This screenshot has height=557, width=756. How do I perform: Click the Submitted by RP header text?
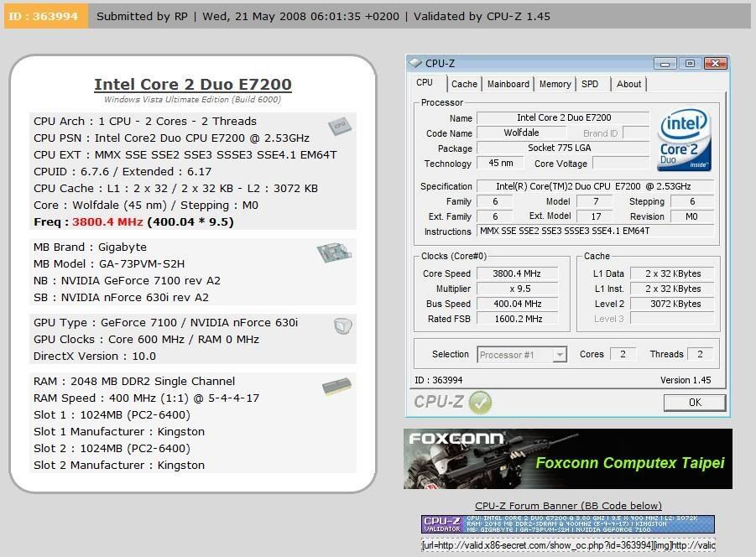pyautogui.click(x=142, y=17)
